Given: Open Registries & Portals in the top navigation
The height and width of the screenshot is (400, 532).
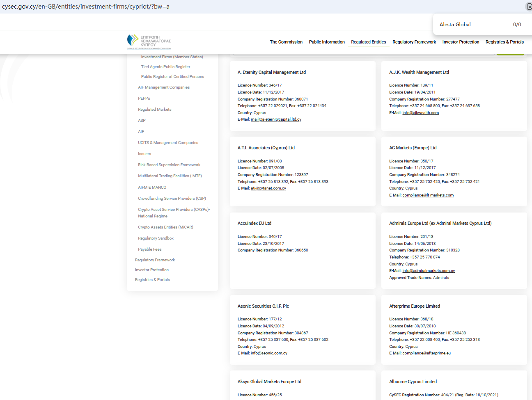Looking at the screenshot, I should tap(504, 42).
